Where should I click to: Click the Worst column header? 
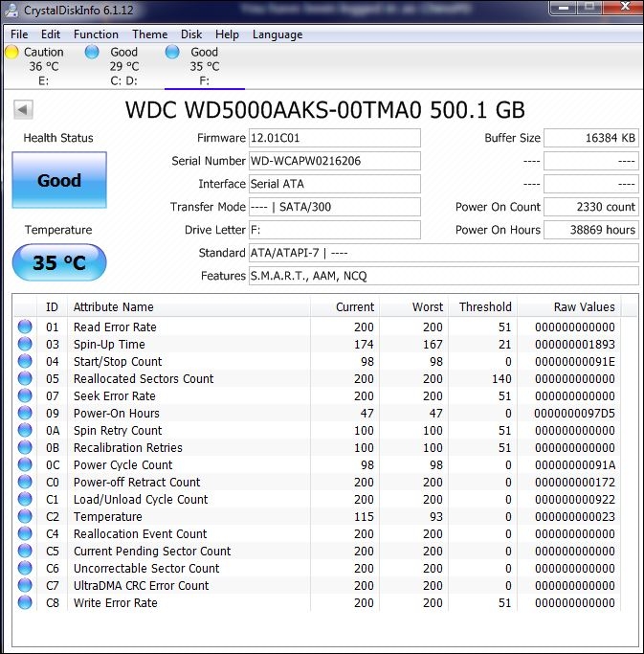414,307
